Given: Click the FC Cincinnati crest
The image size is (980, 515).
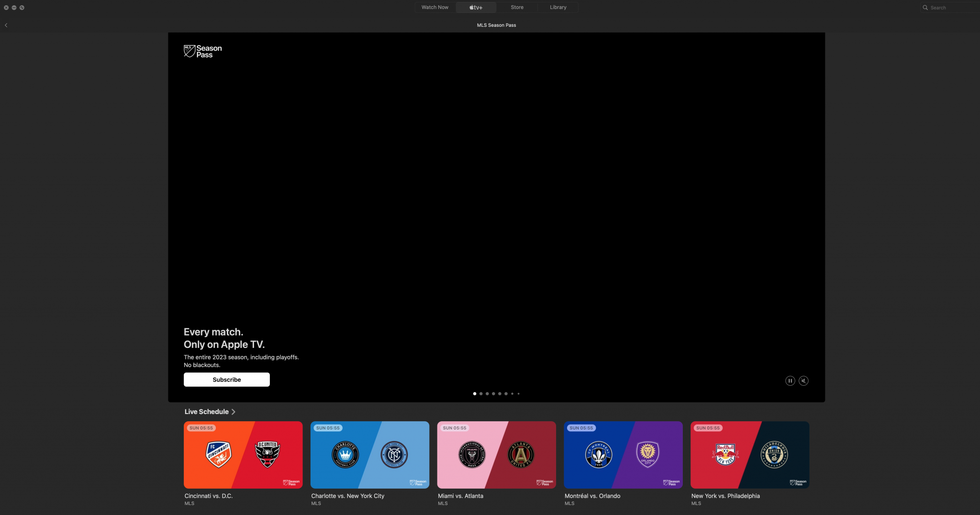Looking at the screenshot, I should pyautogui.click(x=219, y=454).
